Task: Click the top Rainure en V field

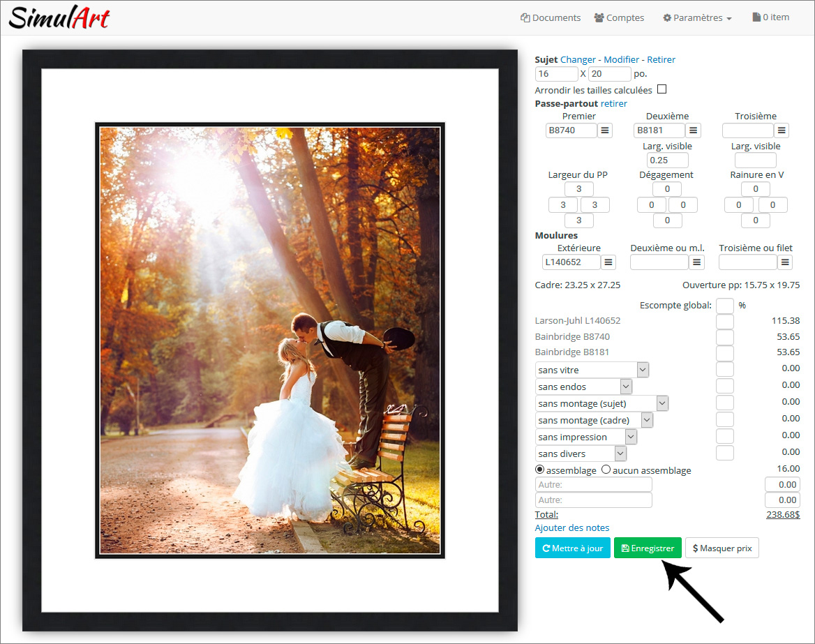Action: tap(756, 189)
